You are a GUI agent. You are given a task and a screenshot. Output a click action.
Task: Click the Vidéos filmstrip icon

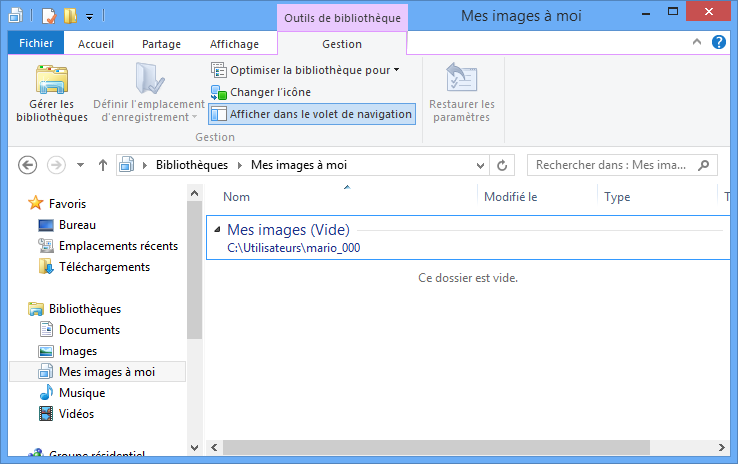pyautogui.click(x=46, y=414)
